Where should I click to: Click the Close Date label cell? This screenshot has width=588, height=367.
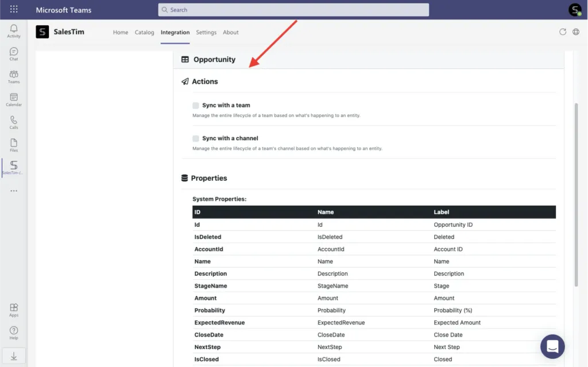(x=448, y=335)
